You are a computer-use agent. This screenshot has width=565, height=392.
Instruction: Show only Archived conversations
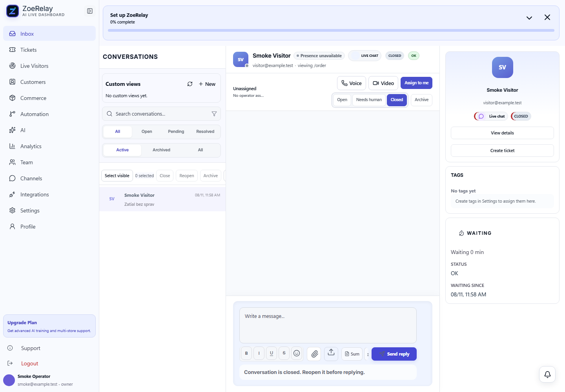(x=161, y=150)
